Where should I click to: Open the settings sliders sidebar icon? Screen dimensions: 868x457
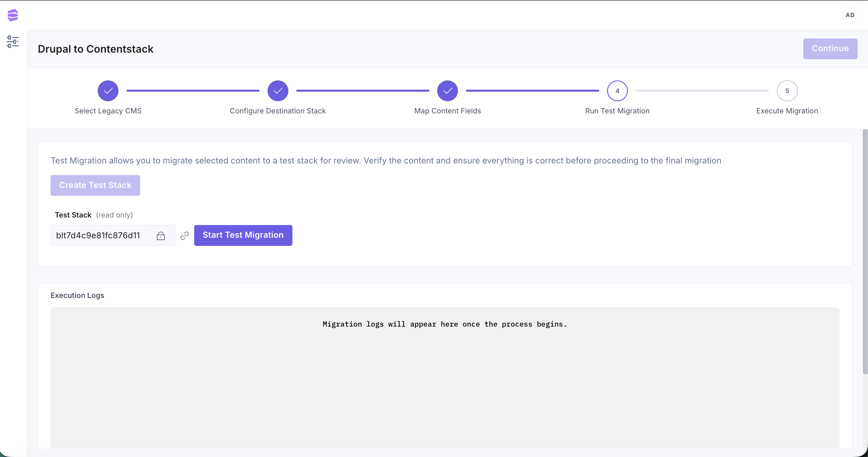click(x=13, y=41)
